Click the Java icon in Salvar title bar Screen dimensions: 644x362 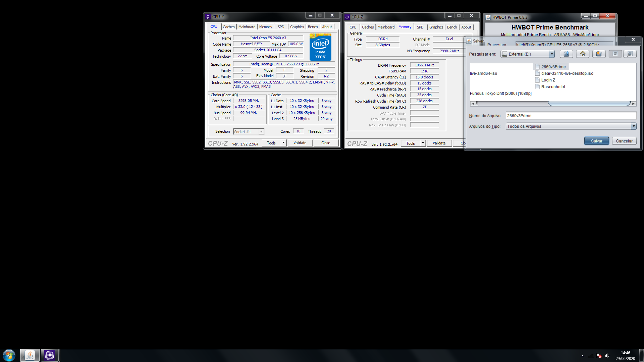point(469,41)
